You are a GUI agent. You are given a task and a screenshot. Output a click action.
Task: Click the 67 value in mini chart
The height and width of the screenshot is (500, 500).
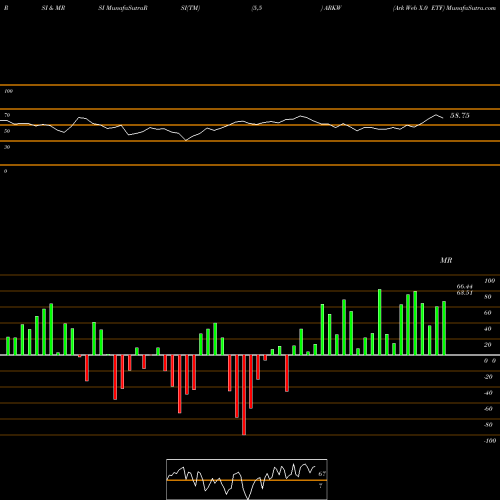pos(322,473)
